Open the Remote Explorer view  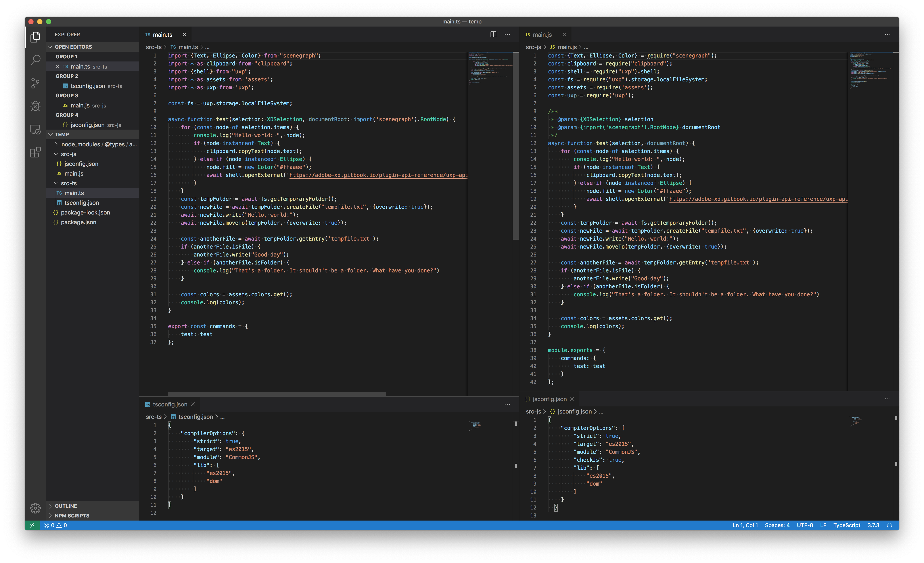[35, 129]
